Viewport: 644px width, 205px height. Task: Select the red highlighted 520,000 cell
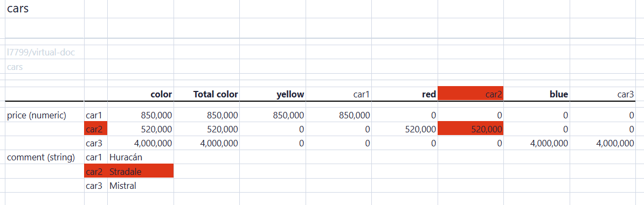[470, 129]
